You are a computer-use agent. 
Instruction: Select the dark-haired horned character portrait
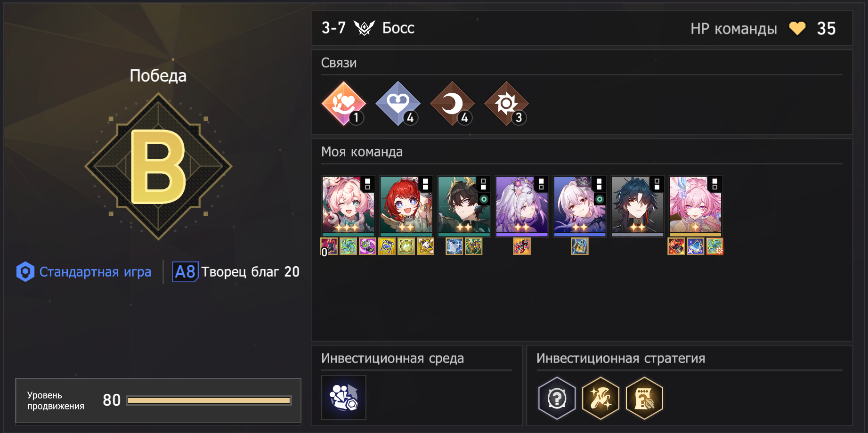pyautogui.click(x=464, y=206)
